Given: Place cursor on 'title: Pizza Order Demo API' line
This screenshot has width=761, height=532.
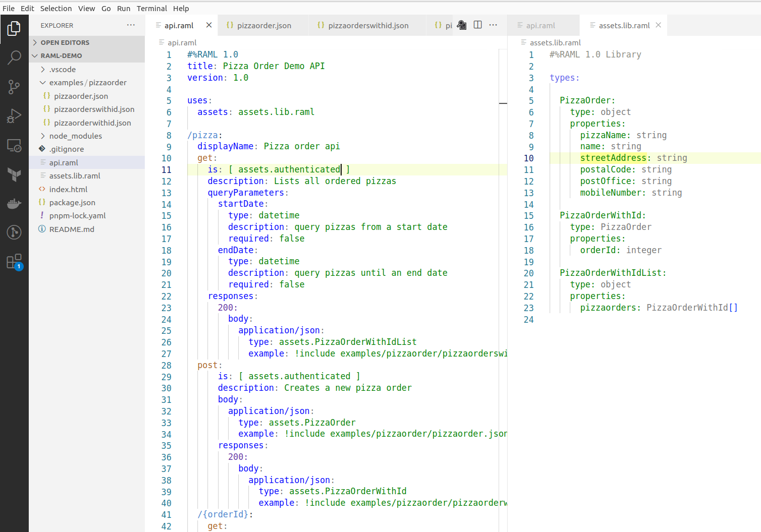Looking at the screenshot, I should pos(256,66).
